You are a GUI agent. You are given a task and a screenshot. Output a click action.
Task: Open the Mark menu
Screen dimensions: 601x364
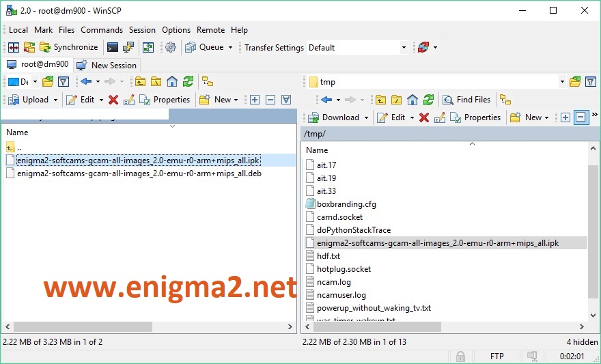click(x=43, y=30)
